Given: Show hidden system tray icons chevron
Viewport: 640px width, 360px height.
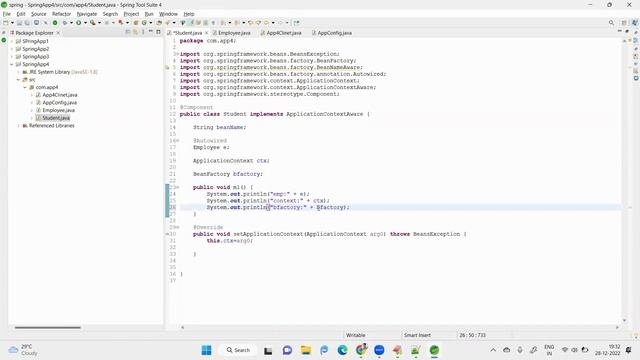Looking at the screenshot, I should 493,350.
